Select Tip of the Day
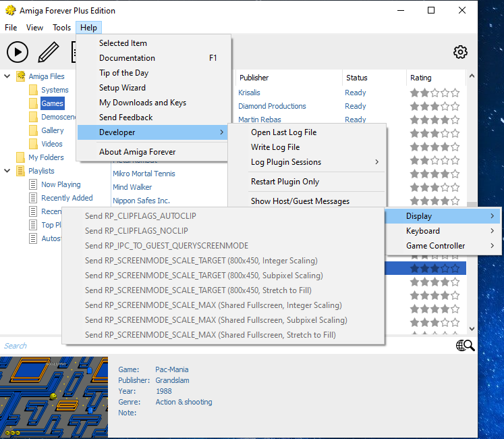The height and width of the screenshot is (439, 504). point(154,73)
